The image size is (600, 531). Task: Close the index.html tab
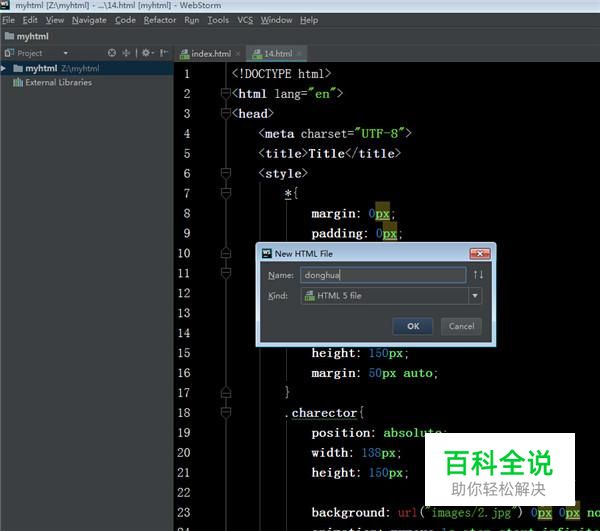238,54
